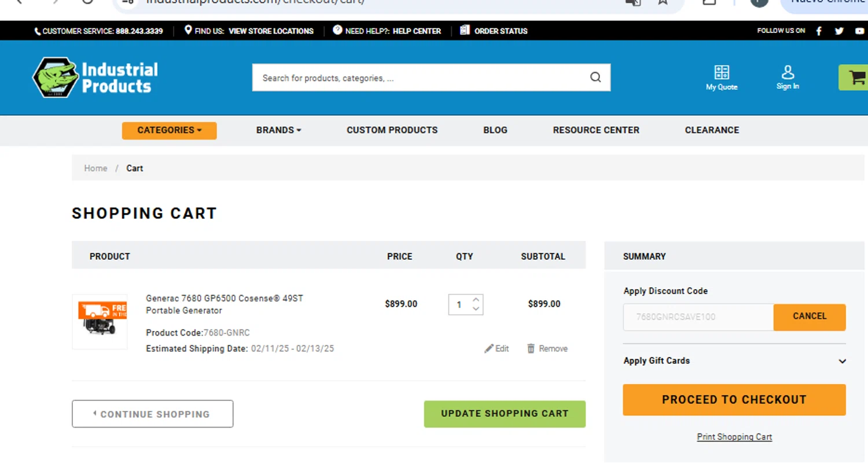Click the discount code input field
Viewport: 868px width, 471px height.
click(698, 317)
